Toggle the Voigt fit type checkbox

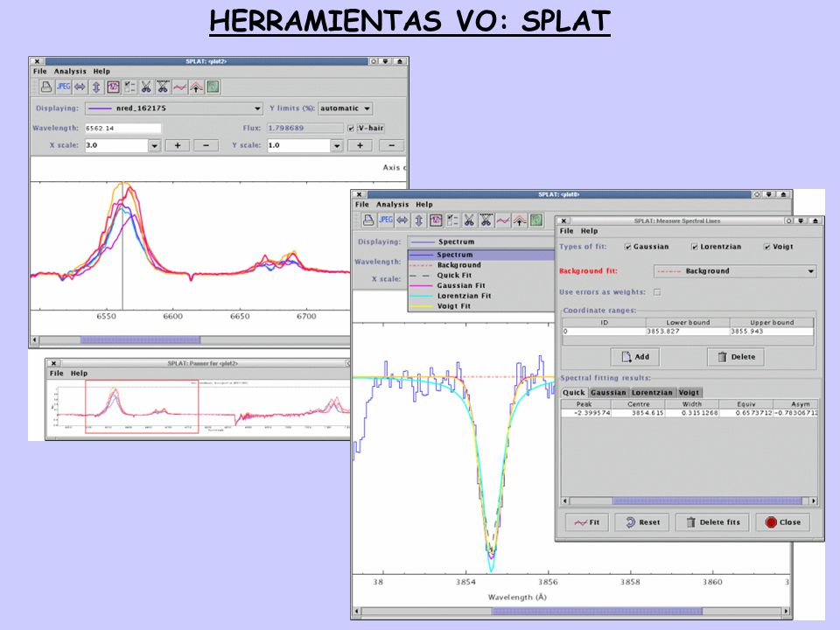767,247
